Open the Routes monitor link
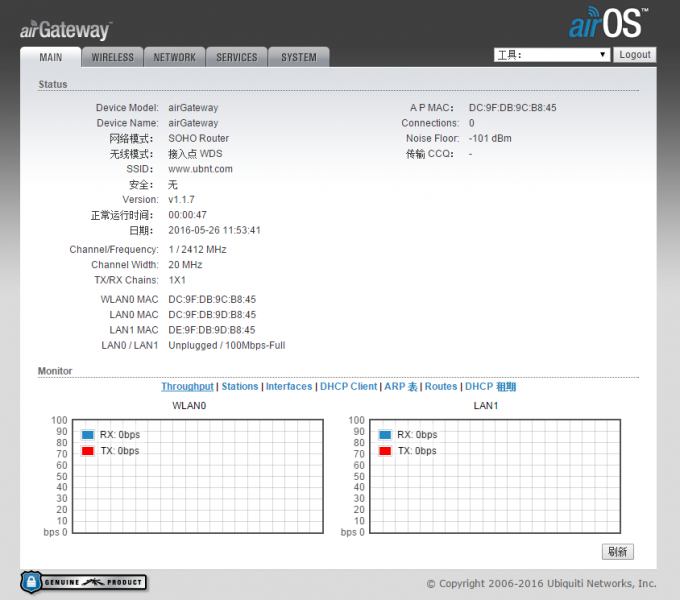680x600 pixels. click(441, 387)
